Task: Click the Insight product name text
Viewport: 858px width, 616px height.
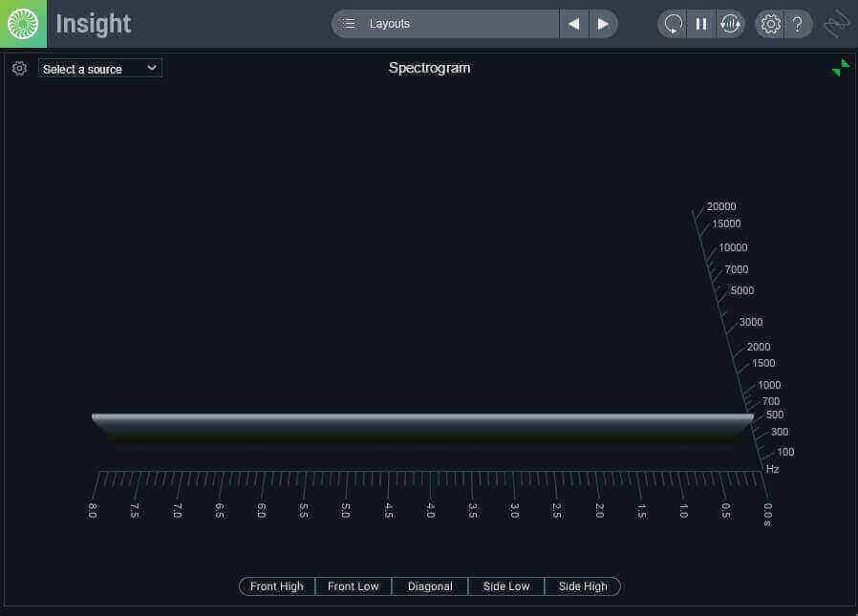Action: [x=94, y=24]
